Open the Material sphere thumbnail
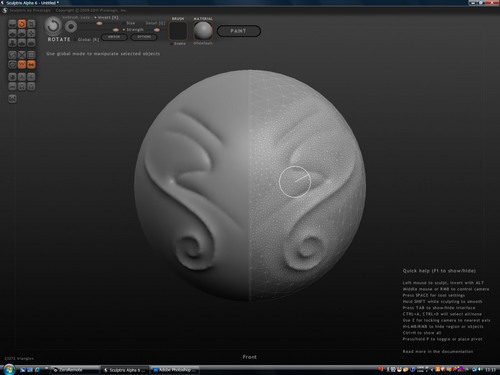 (x=203, y=31)
